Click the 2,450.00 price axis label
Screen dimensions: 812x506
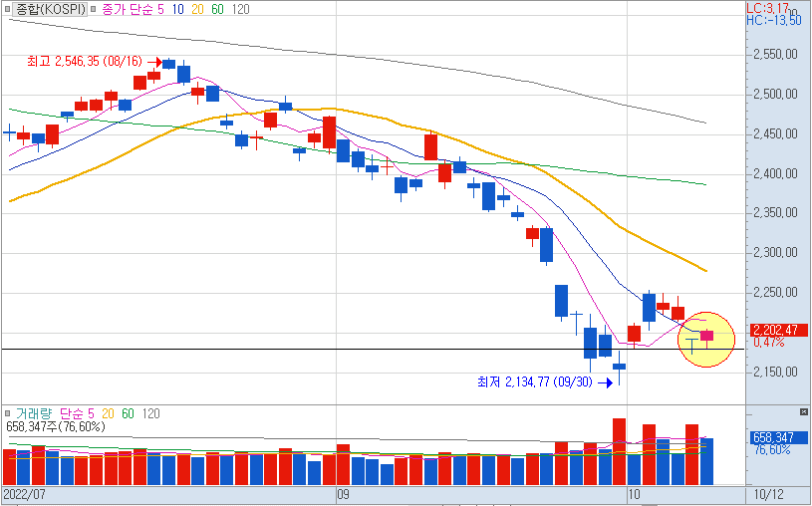(776, 134)
